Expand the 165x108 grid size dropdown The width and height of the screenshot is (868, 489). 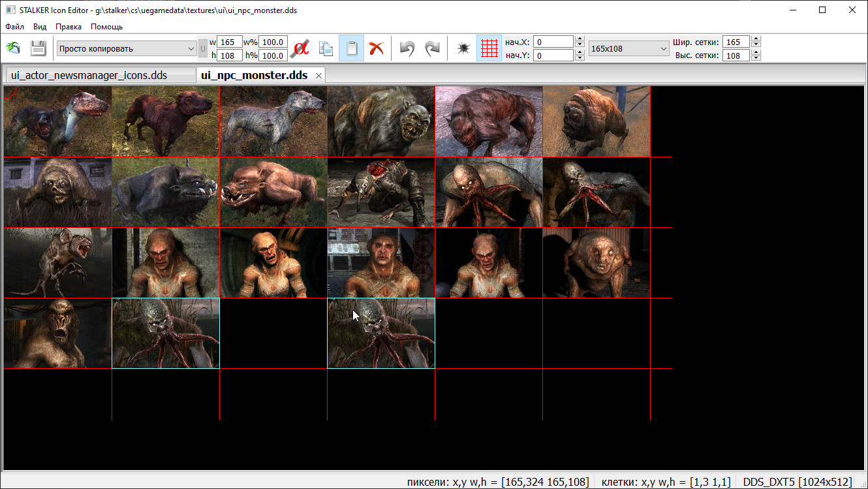coord(628,48)
